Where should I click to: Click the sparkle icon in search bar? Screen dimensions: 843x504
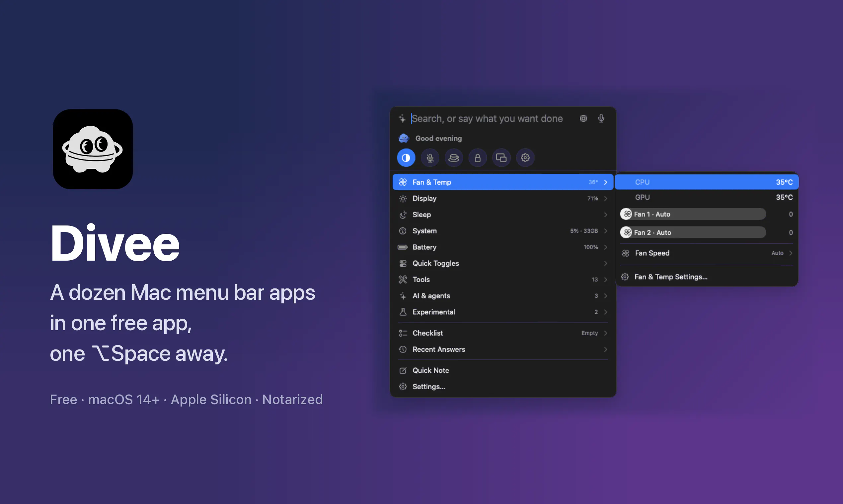pos(402,118)
